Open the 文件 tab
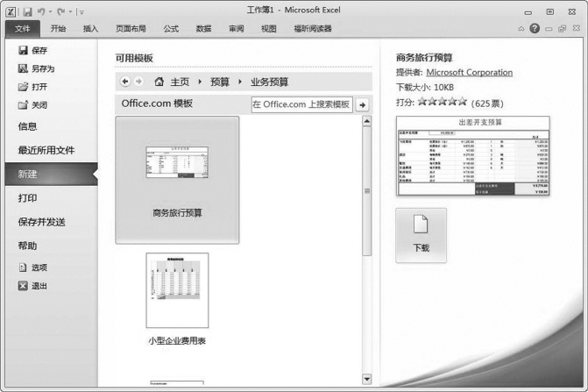 click(x=23, y=29)
